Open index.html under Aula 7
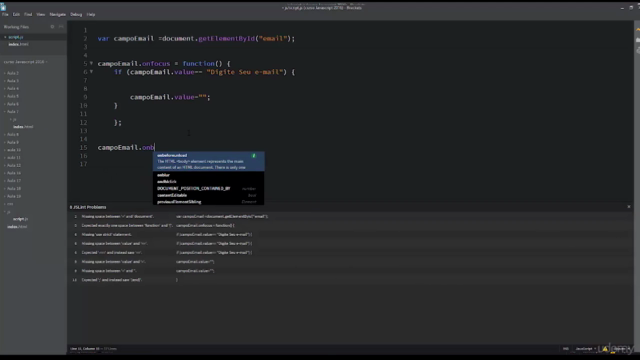Image resolution: width=640 pixels, height=360 pixels. tap(23, 127)
